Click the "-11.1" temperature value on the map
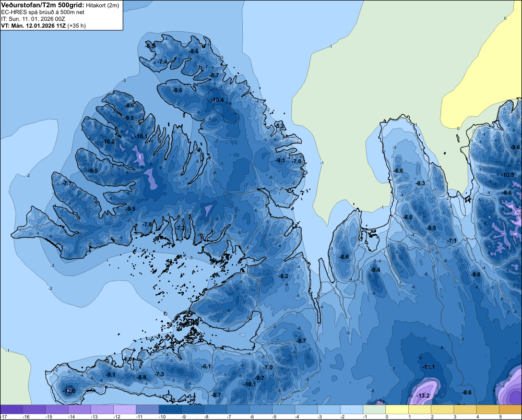The height and width of the screenshot is (420, 522). coord(429,367)
